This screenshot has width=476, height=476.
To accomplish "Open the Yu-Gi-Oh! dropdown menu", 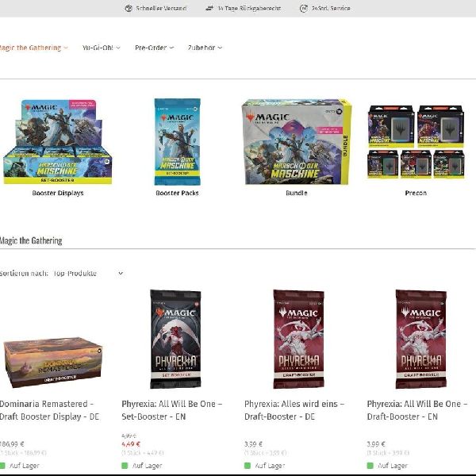I will 102,48.
